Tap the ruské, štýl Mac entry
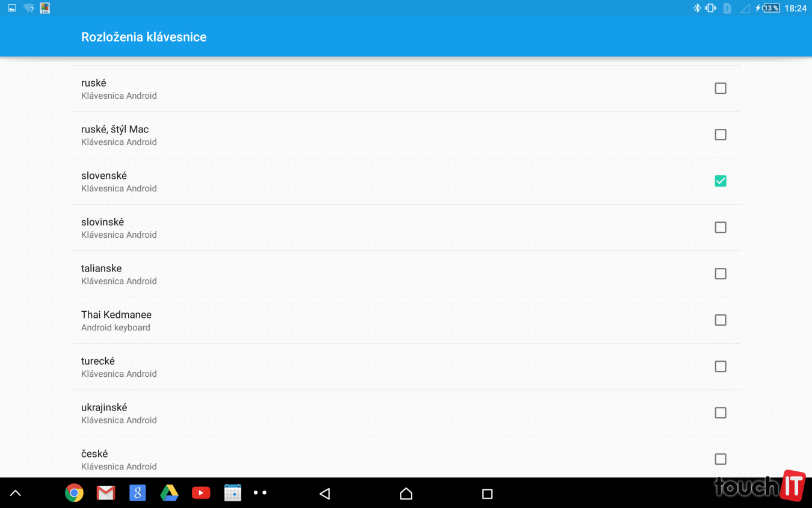812x508 pixels. [x=406, y=135]
